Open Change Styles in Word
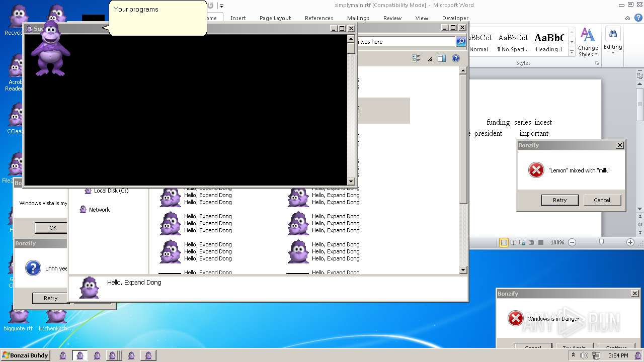644x362 pixels. coord(588,42)
